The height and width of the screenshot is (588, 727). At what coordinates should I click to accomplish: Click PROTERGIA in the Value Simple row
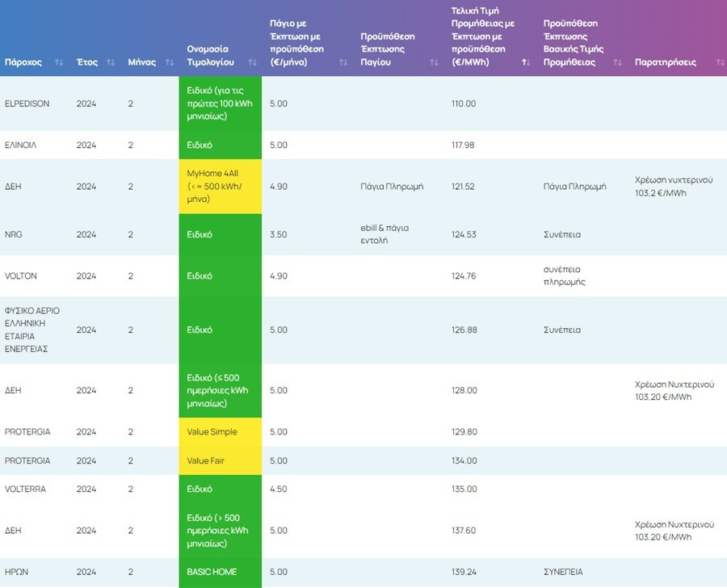[27, 432]
